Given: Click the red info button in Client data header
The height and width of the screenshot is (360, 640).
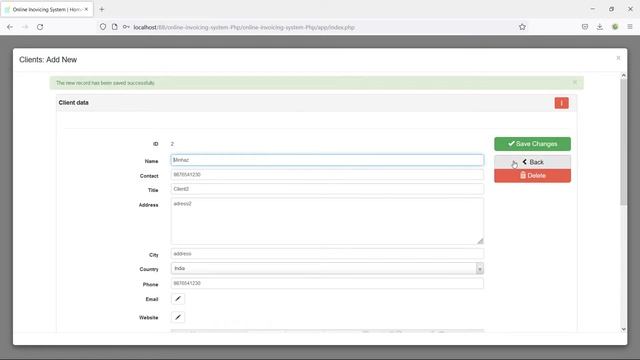Looking at the screenshot, I should coord(561,103).
